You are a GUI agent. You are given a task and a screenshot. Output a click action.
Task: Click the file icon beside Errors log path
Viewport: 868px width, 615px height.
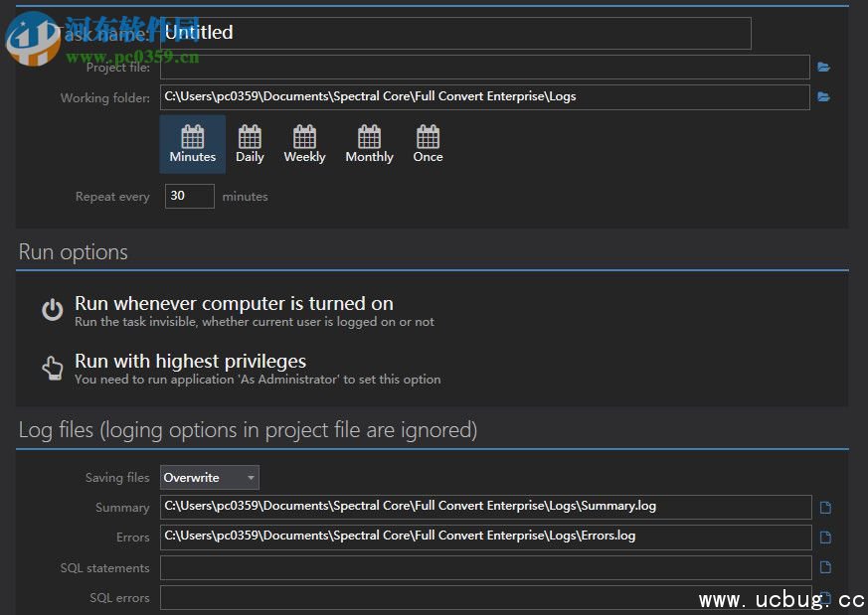pos(825,537)
